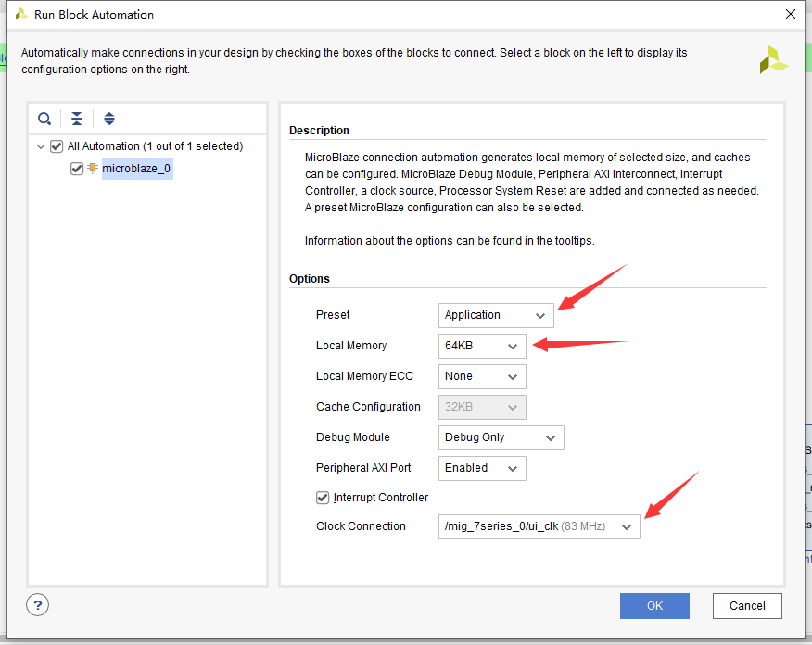Click the Interrupt Controller label text
The height and width of the screenshot is (645, 812).
click(x=381, y=498)
